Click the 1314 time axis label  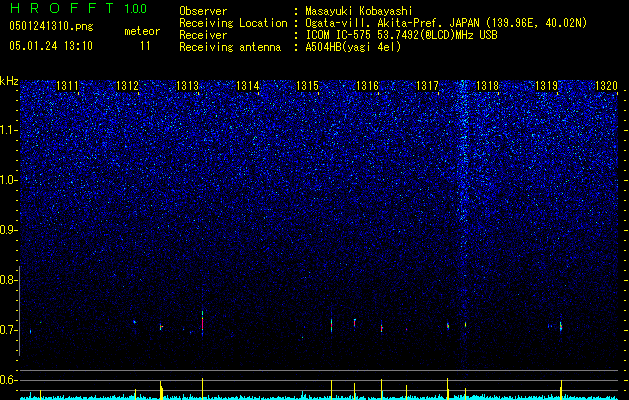click(248, 86)
